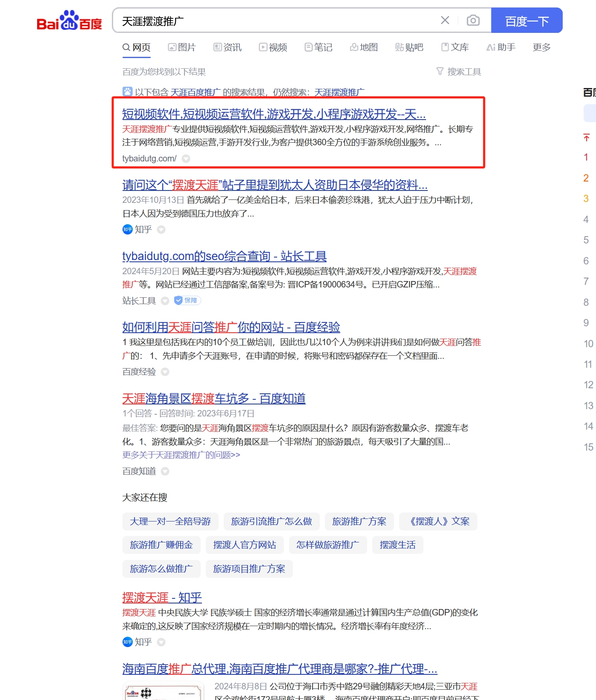The height and width of the screenshot is (700, 596).
Task: Go to the 视频 tab
Action: point(273,47)
